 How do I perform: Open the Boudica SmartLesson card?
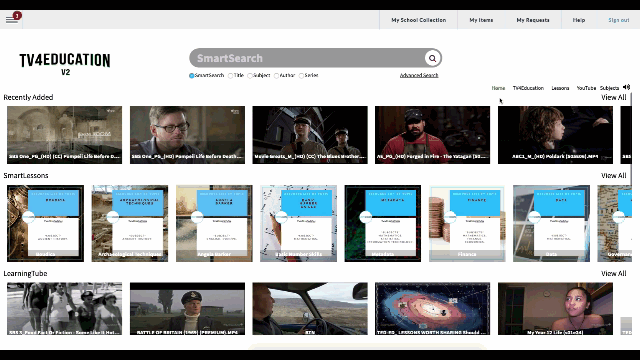point(45,223)
